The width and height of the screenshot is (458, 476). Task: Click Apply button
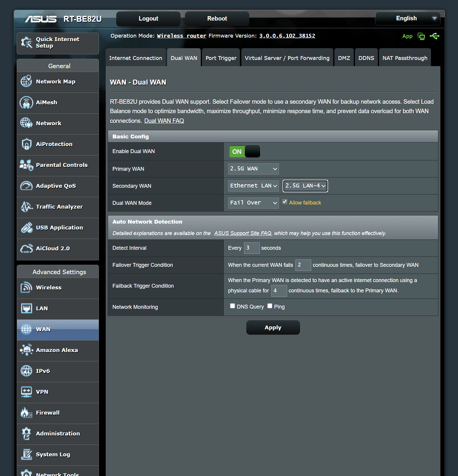[x=273, y=328]
